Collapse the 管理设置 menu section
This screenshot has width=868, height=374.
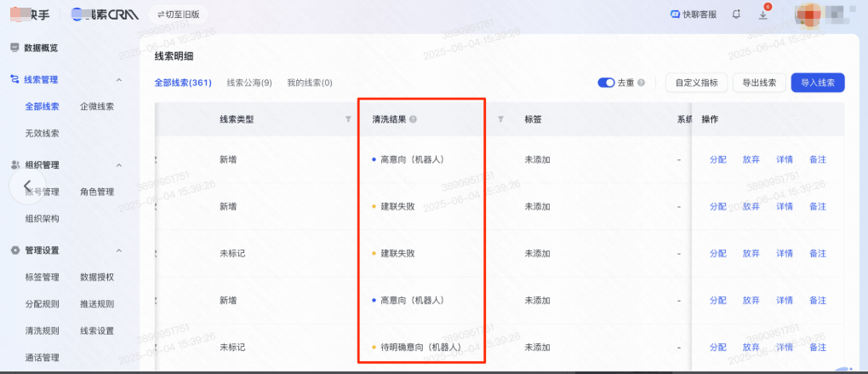(119, 250)
